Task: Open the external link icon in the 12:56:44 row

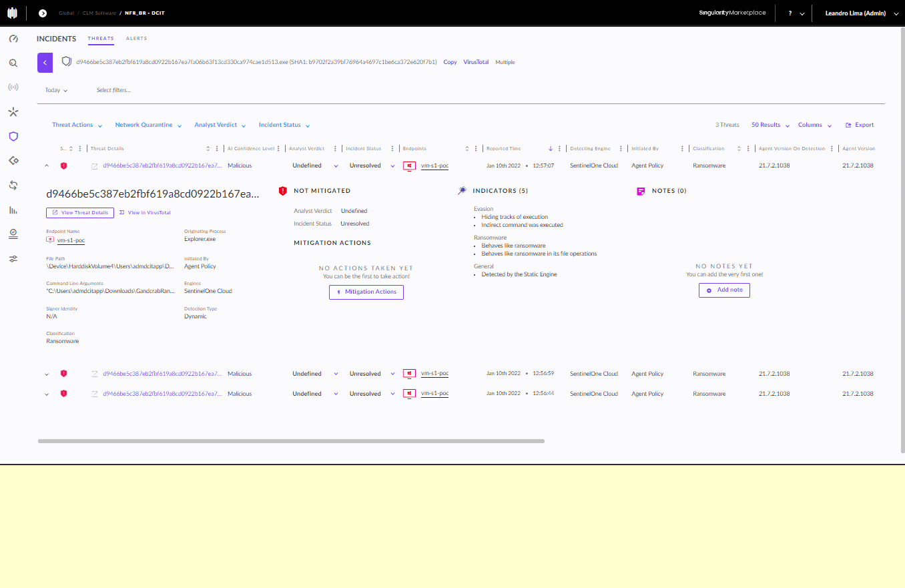Action: pos(95,394)
